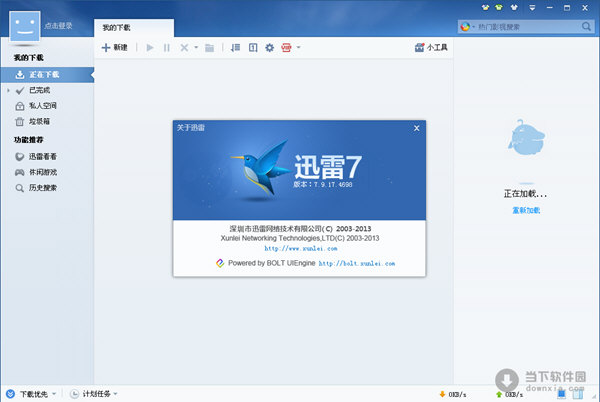Click the 重新加载 reload link
The width and height of the screenshot is (600, 402).
point(526,210)
